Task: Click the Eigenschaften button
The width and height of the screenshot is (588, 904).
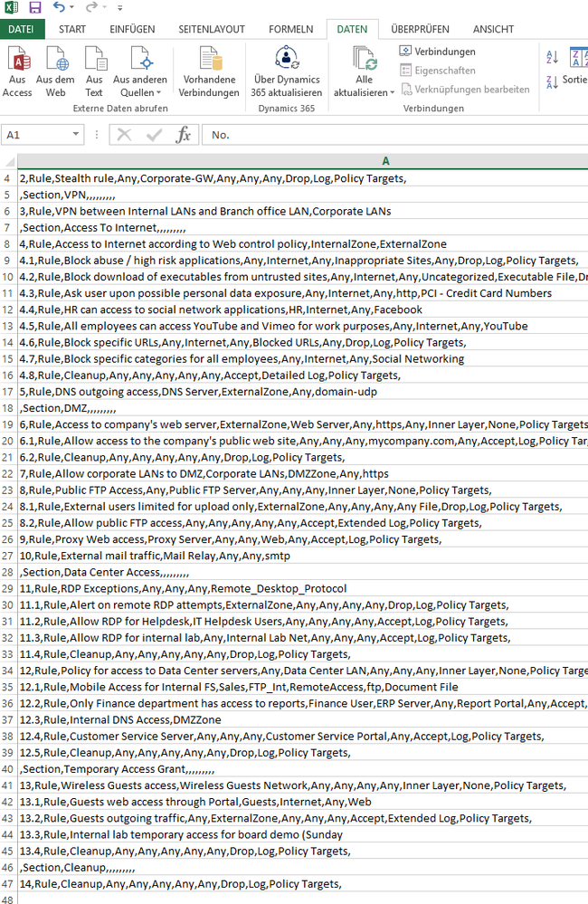Action: (x=438, y=71)
